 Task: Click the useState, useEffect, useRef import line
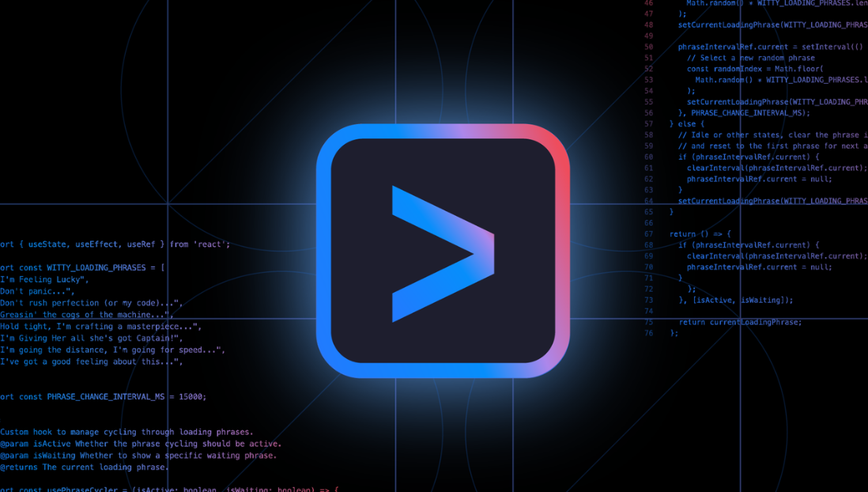click(x=115, y=244)
